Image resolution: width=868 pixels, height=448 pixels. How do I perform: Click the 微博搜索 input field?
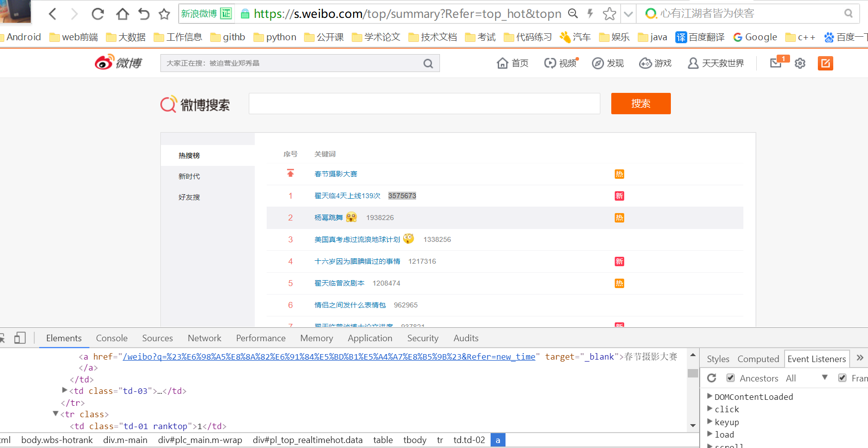point(425,103)
